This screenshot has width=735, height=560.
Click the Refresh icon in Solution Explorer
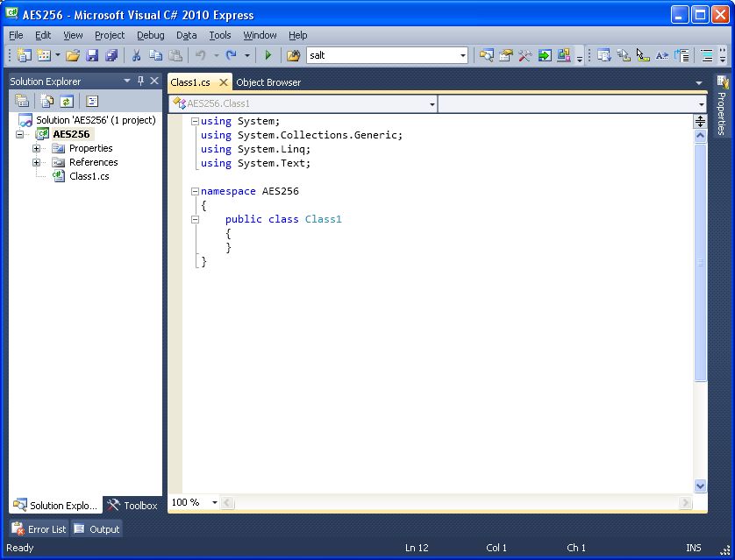coord(66,101)
